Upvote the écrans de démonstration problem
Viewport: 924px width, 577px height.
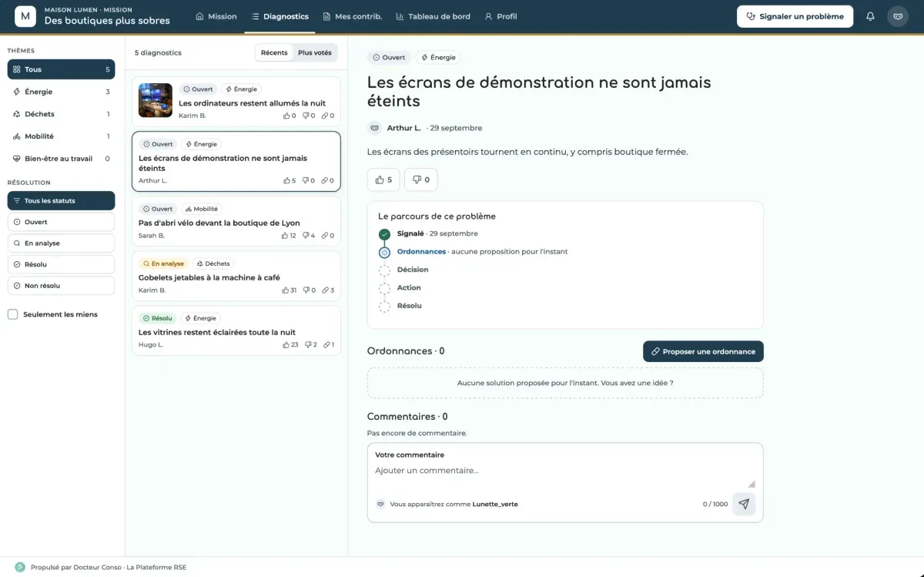click(x=383, y=179)
